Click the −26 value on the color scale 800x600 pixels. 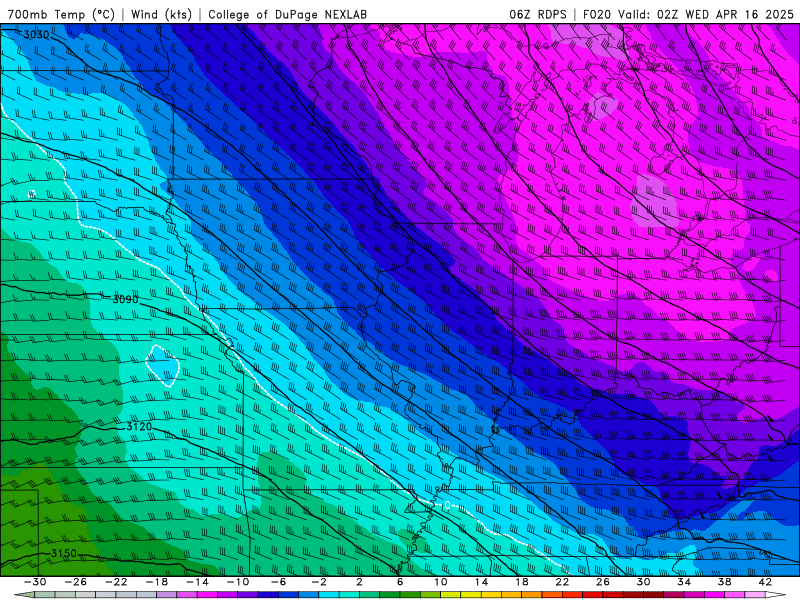76,582
